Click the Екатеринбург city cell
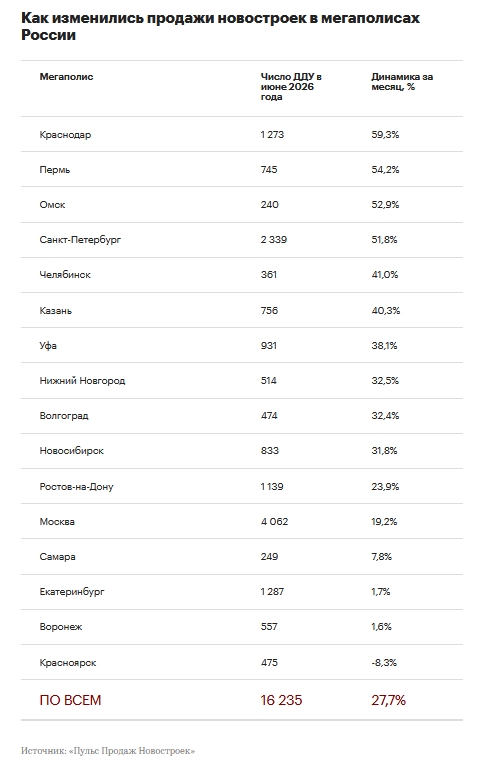The image size is (484, 765). 72,592
